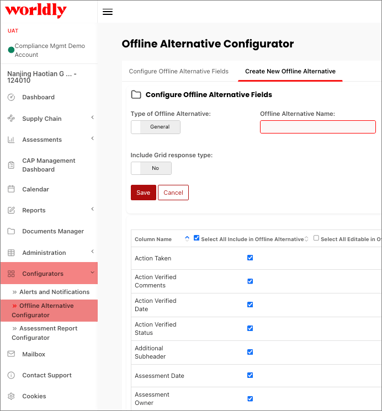Open Mailbox link

34,354
